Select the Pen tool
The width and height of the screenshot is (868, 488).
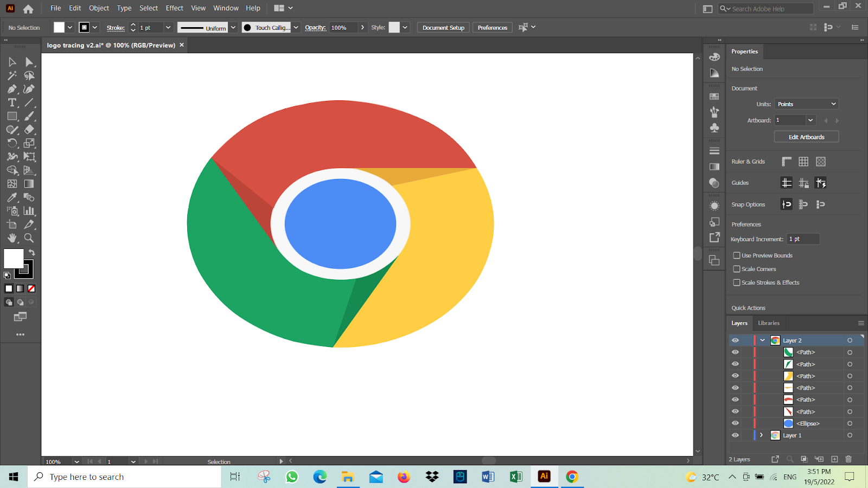click(12, 89)
